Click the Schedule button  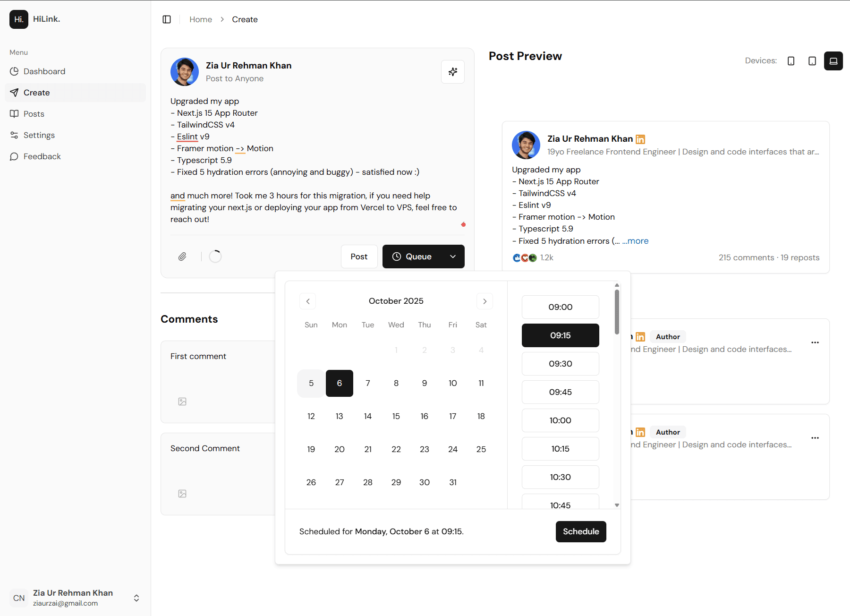(580, 531)
